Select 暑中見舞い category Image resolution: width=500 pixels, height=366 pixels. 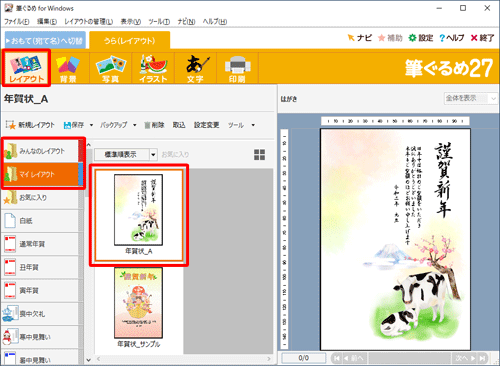tap(41, 358)
